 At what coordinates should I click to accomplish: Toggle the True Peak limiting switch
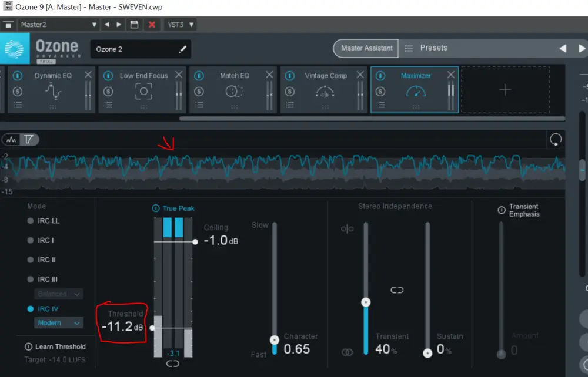pyautogui.click(x=156, y=208)
